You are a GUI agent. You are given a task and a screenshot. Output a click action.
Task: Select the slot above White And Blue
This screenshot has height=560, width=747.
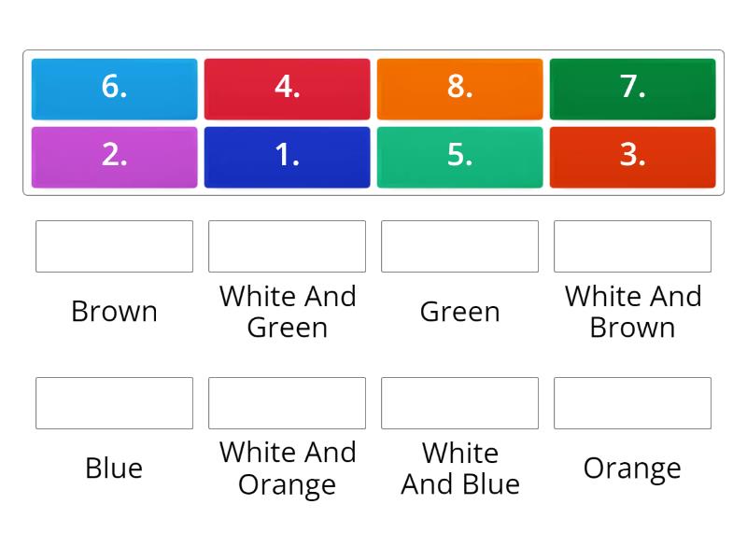click(x=459, y=403)
